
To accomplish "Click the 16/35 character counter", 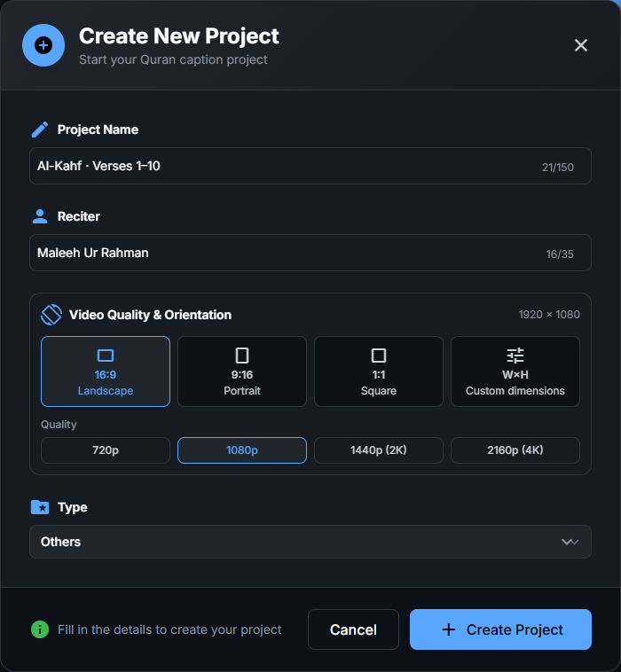I will [560, 254].
